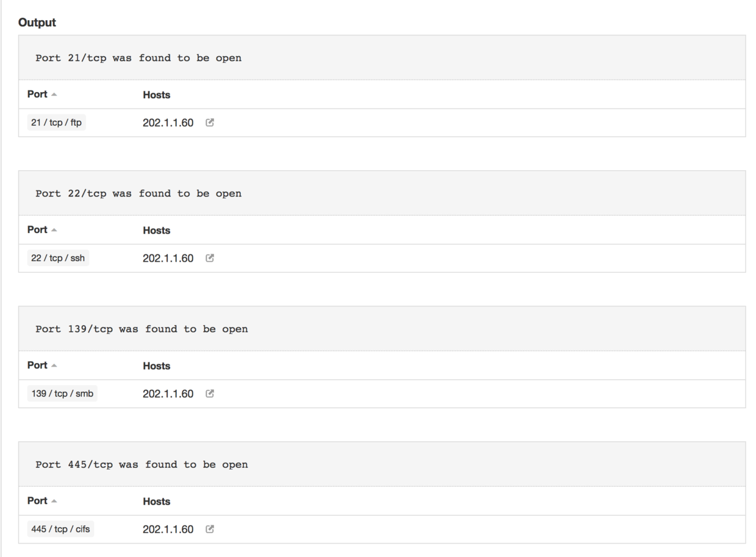Click Hosts column header in ssh table
Viewport: 756px width, 557px height.
pyautogui.click(x=156, y=231)
